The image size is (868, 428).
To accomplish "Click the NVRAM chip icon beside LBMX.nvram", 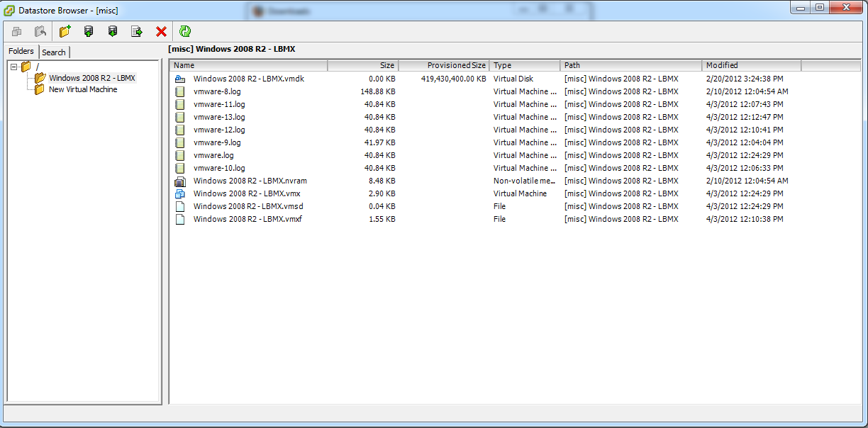I will coord(180,181).
